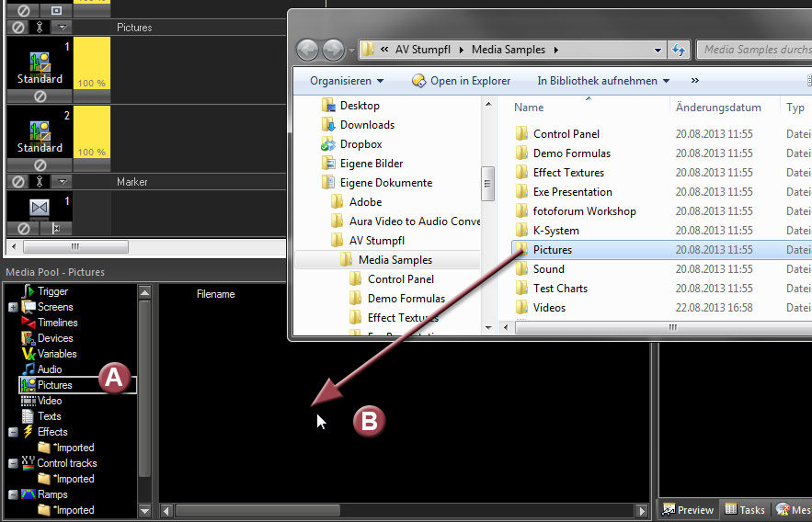Open the address bar history dropdown

[658, 51]
